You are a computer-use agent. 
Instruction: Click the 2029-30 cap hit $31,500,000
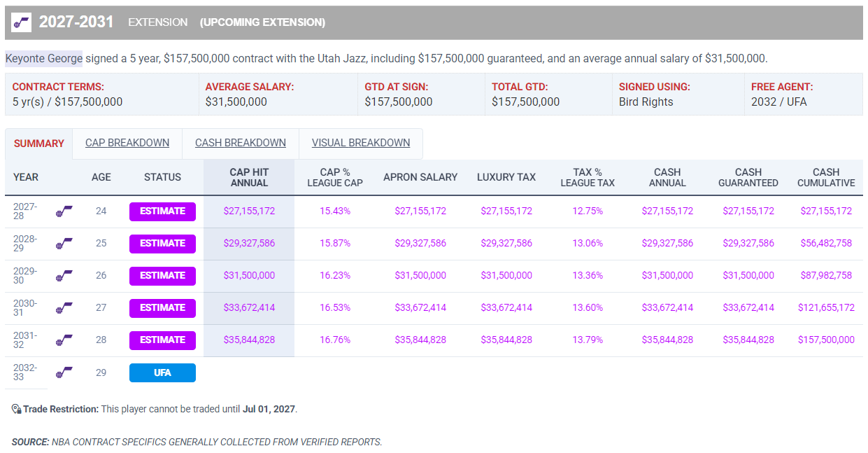[x=249, y=275]
